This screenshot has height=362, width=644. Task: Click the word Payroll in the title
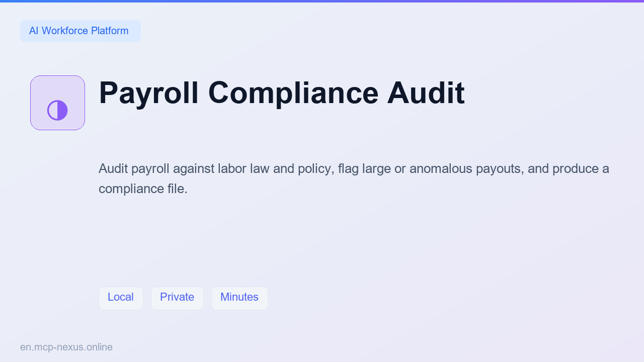pos(149,93)
